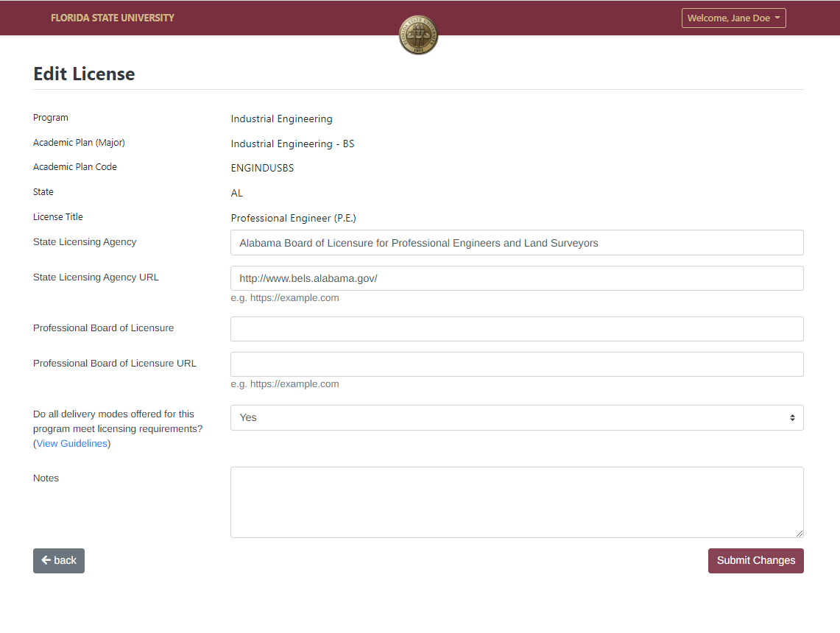This screenshot has width=840, height=633.
Task: Open the Welcome, Jane Doe menu
Action: tap(733, 18)
